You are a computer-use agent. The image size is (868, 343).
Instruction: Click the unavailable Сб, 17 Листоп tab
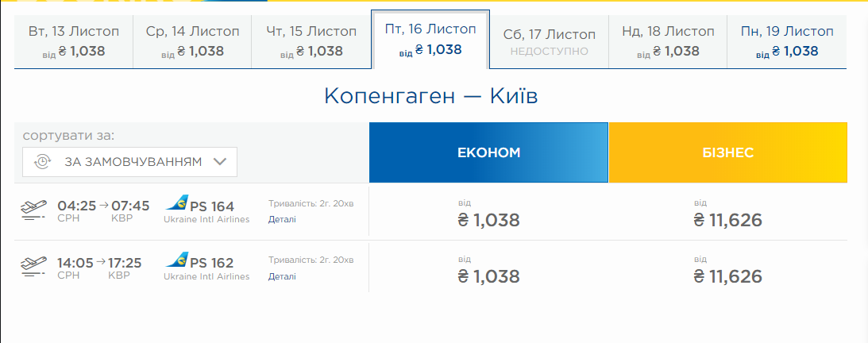pos(549,41)
